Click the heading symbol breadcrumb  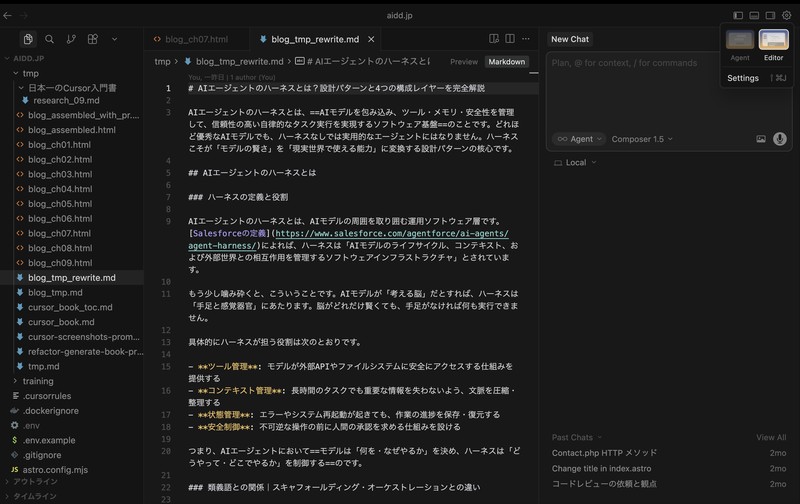[x=362, y=62]
